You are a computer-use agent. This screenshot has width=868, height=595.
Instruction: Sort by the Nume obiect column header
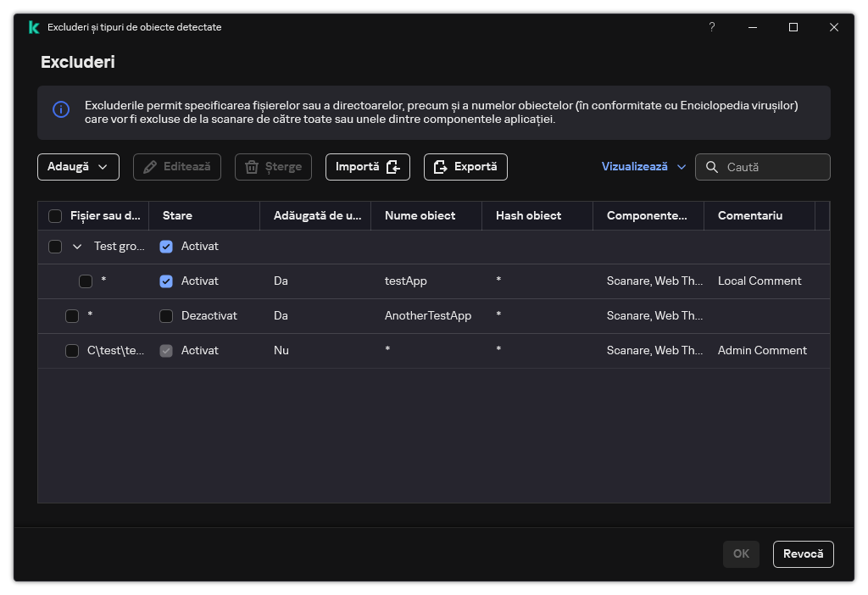click(420, 216)
